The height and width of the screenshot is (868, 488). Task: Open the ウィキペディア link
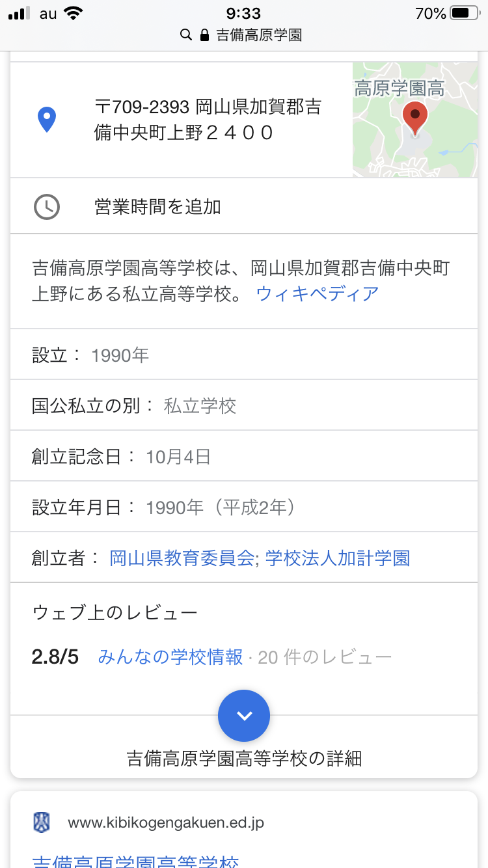pyautogui.click(x=318, y=293)
